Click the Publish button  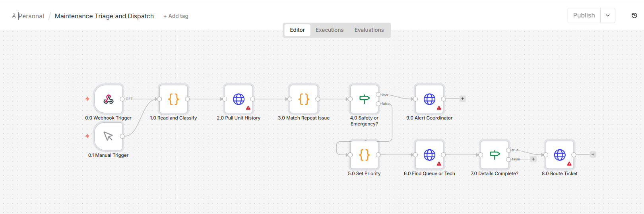click(x=584, y=15)
